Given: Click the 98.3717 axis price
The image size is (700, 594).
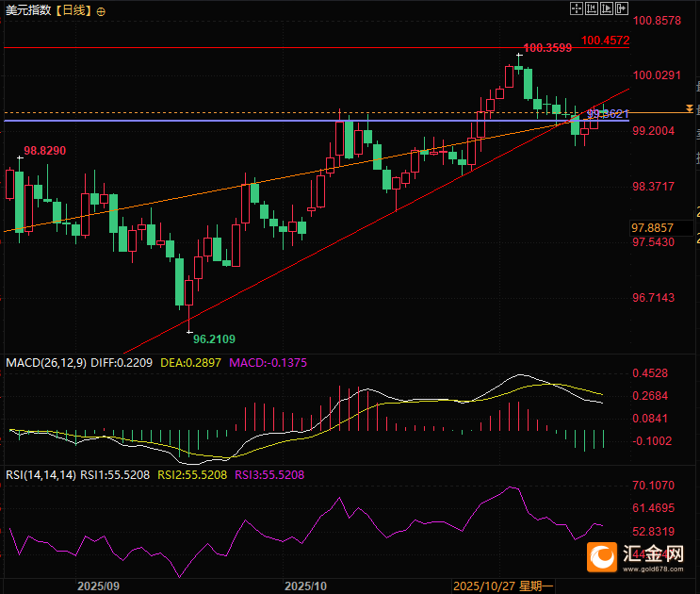Looking at the screenshot, I should click(654, 187).
